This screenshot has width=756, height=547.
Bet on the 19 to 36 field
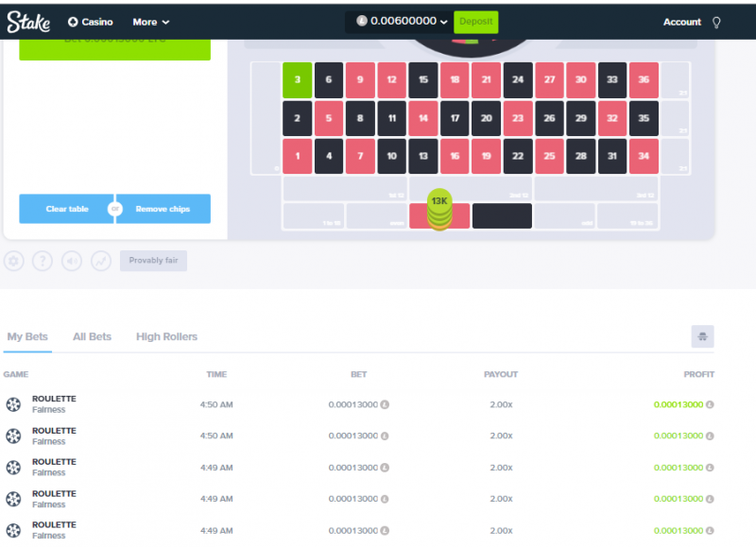(627, 216)
